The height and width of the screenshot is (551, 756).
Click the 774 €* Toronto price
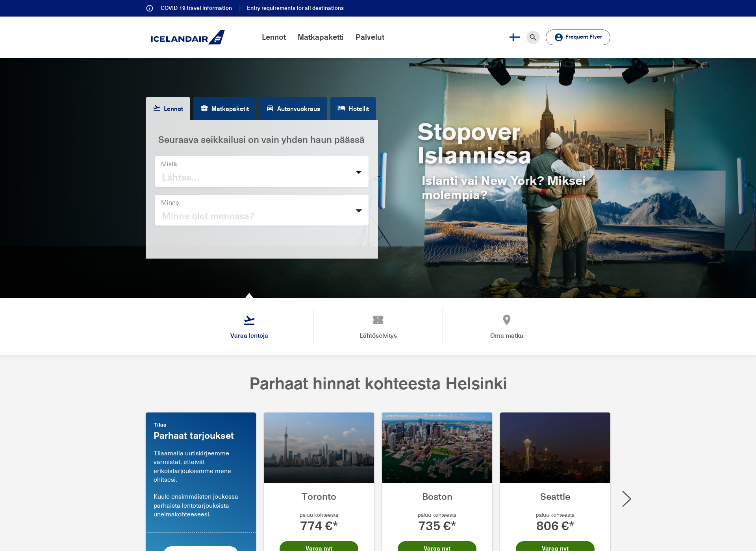[319, 526]
